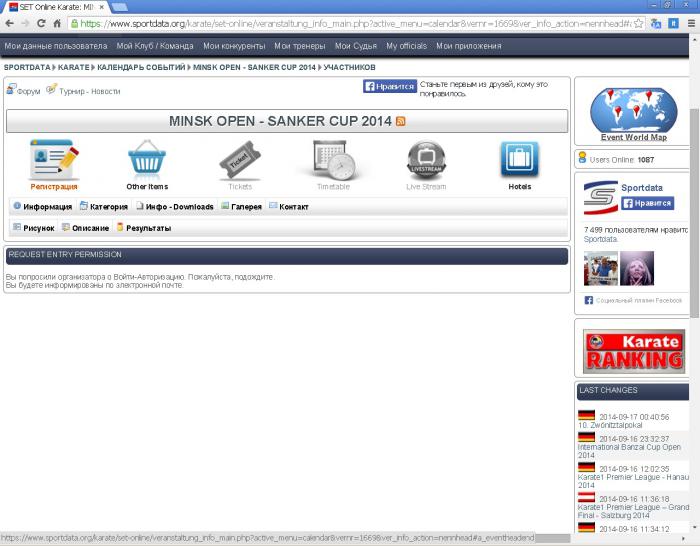Reload the page with refresh icon

point(41,23)
